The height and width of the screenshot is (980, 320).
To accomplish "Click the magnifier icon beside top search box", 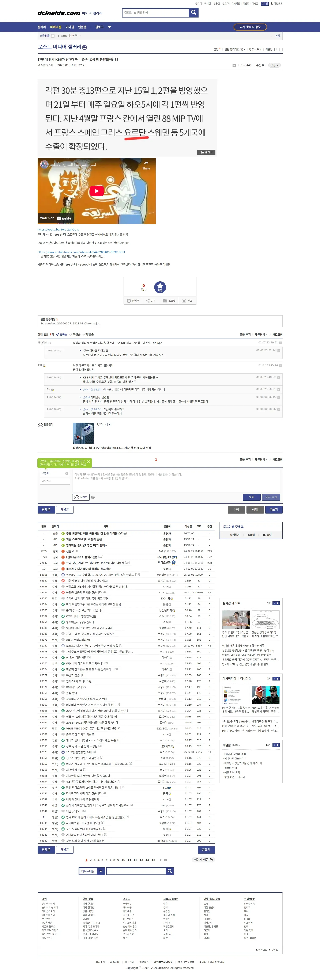I will 194,12.
